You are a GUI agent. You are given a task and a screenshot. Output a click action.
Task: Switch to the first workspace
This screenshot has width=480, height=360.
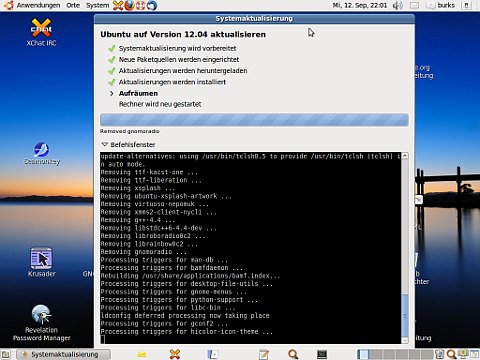(x=363, y=354)
